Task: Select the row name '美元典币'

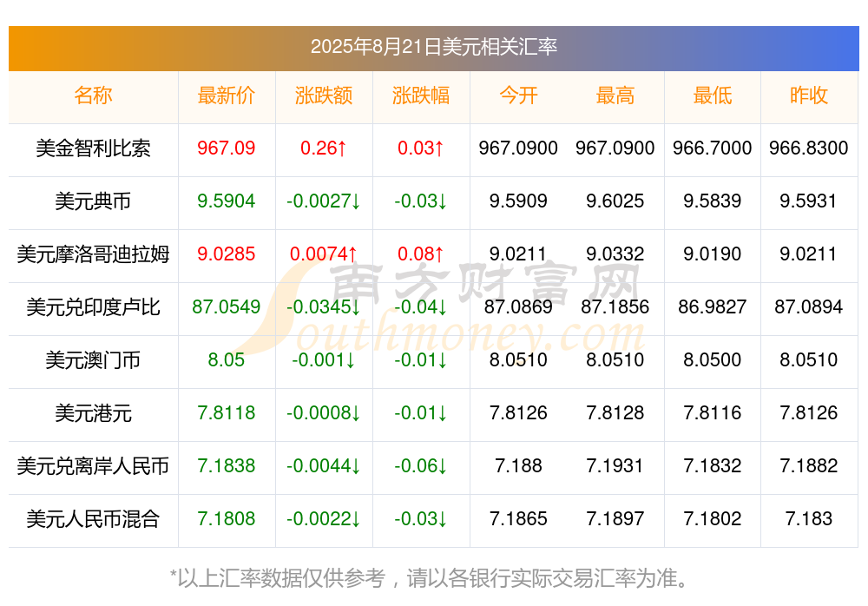Action: pyautogui.click(x=93, y=201)
